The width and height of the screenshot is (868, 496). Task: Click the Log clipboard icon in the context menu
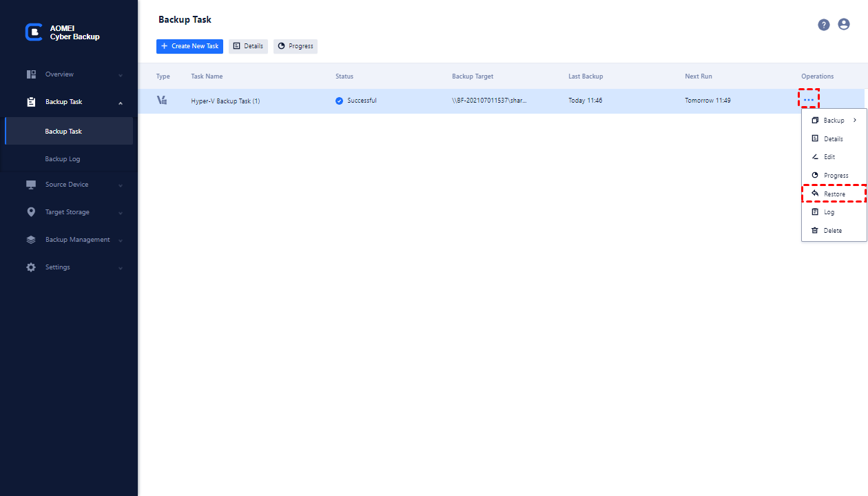coord(815,212)
